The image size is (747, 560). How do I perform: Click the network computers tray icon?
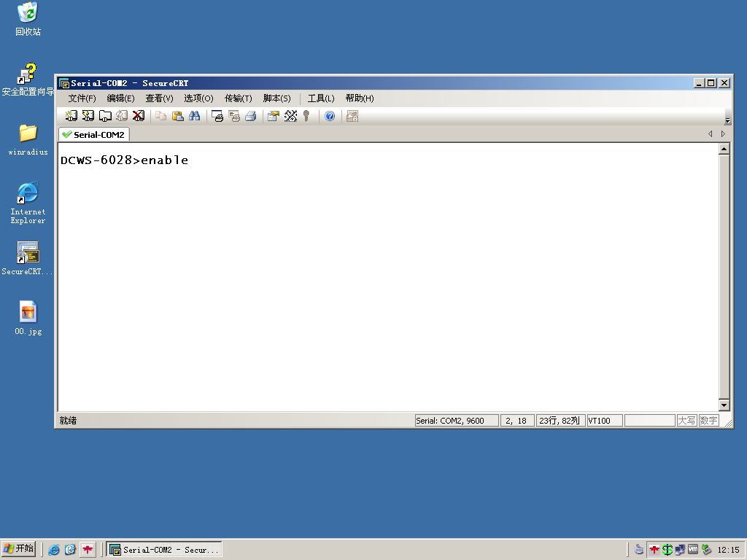point(680,550)
